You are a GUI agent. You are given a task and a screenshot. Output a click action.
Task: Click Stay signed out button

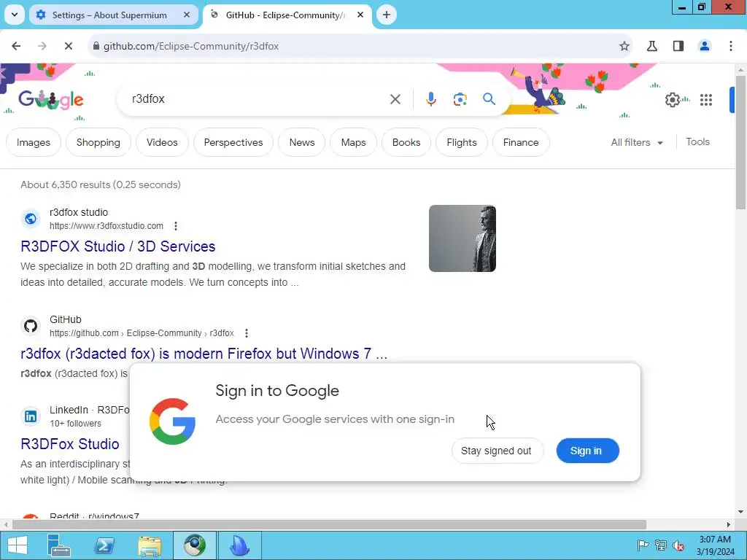pyautogui.click(x=496, y=451)
